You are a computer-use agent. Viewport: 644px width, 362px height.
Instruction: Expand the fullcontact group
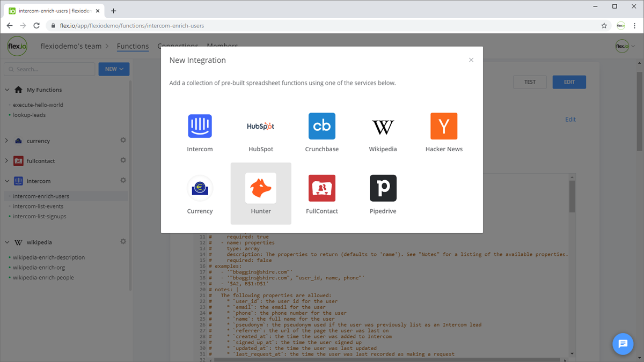point(7,160)
